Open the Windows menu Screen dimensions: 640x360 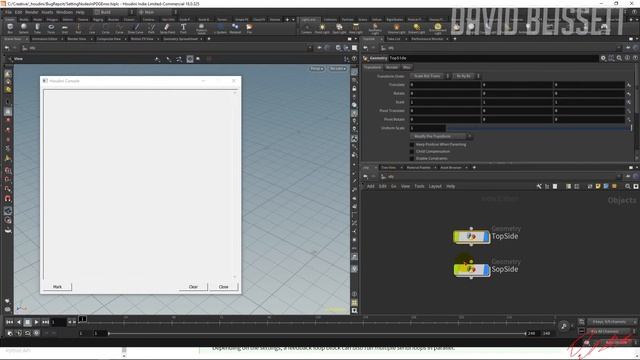(x=64, y=12)
